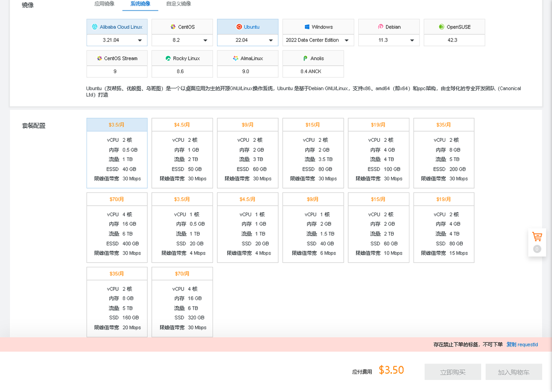
Task: Click Anolis version 8.4 ANCK field
Action: click(x=313, y=71)
